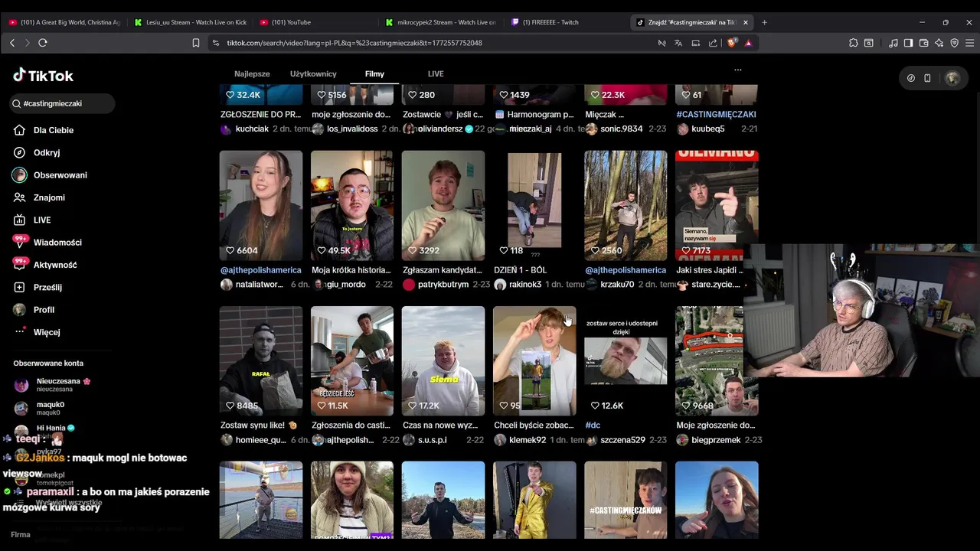This screenshot has width=980, height=551.
Task: Visit nataliatwor profile link
Action: [259, 285]
